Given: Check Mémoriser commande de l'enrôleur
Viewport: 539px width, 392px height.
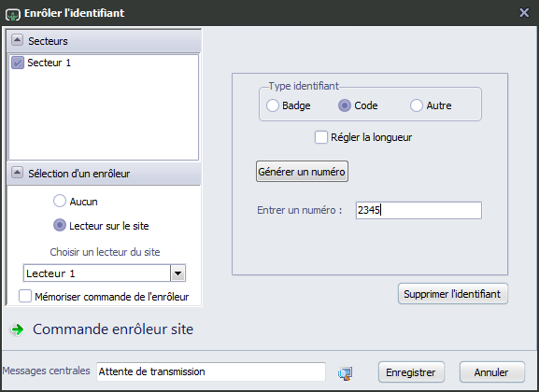Looking at the screenshot, I should pyautogui.click(x=25, y=296).
